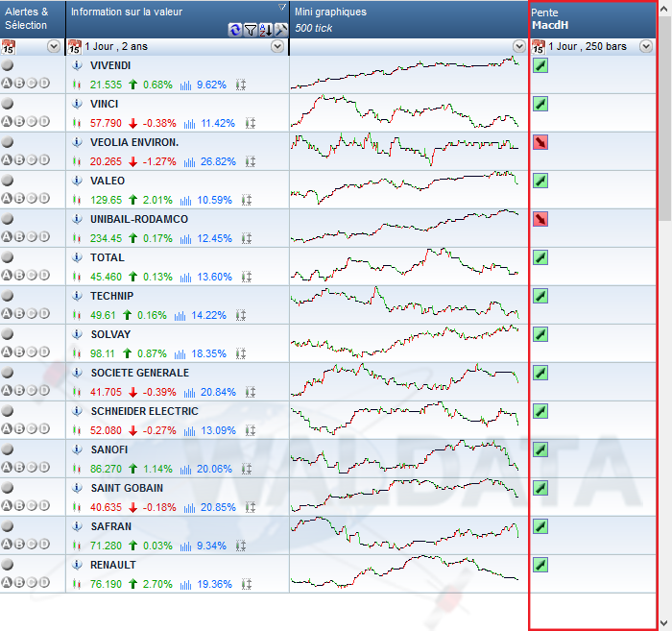Click the green MacdH slope arrow for RENAULT
Screen dimensions: 672x631
(540, 565)
